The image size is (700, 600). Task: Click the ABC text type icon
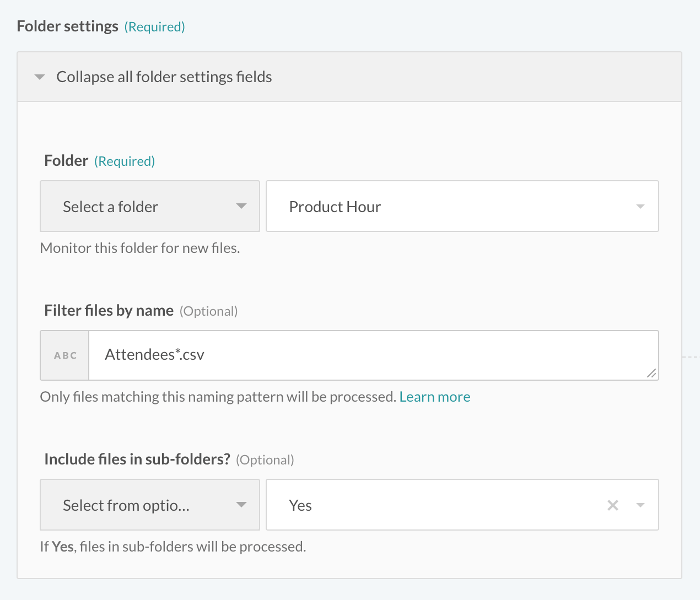(x=65, y=355)
